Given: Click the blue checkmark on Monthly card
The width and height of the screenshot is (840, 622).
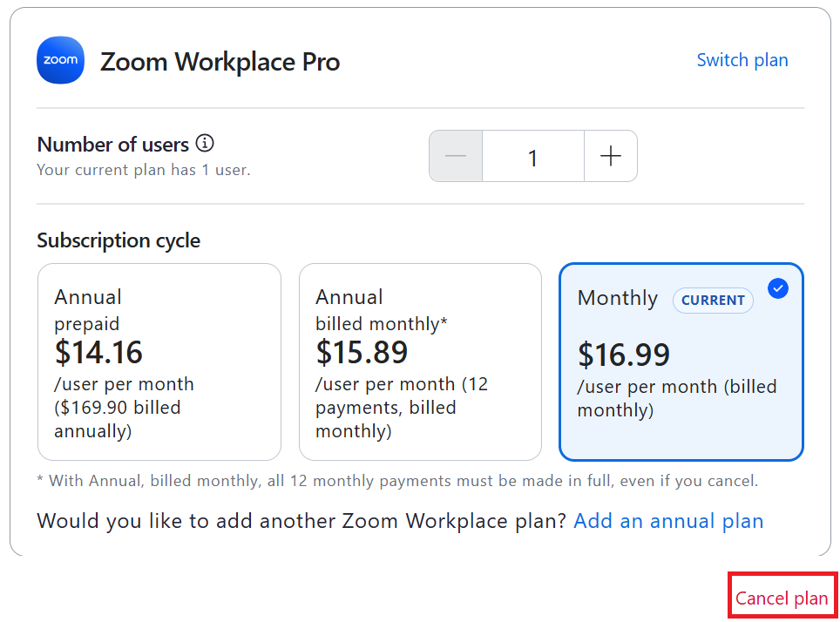Looking at the screenshot, I should coord(778,288).
